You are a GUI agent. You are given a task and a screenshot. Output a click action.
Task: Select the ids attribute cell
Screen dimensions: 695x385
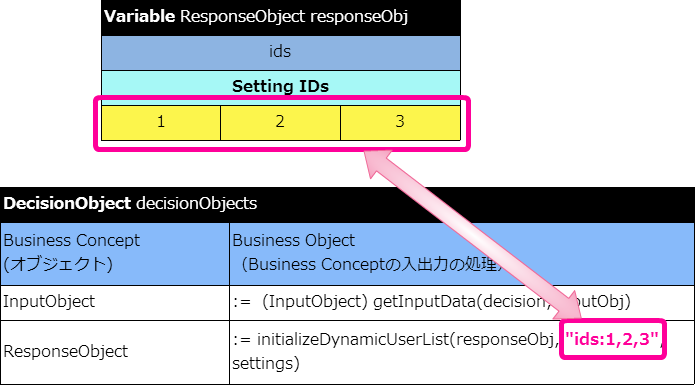click(281, 53)
